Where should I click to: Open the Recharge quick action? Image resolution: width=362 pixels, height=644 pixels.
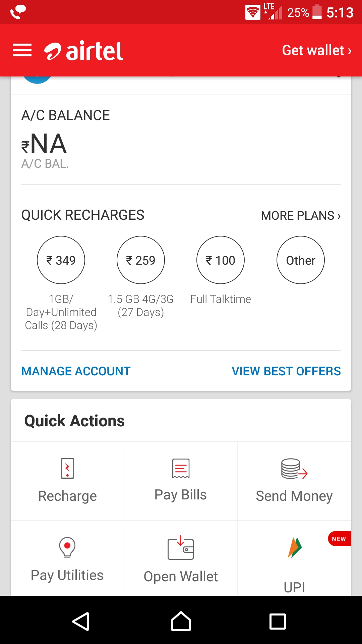coord(67,481)
